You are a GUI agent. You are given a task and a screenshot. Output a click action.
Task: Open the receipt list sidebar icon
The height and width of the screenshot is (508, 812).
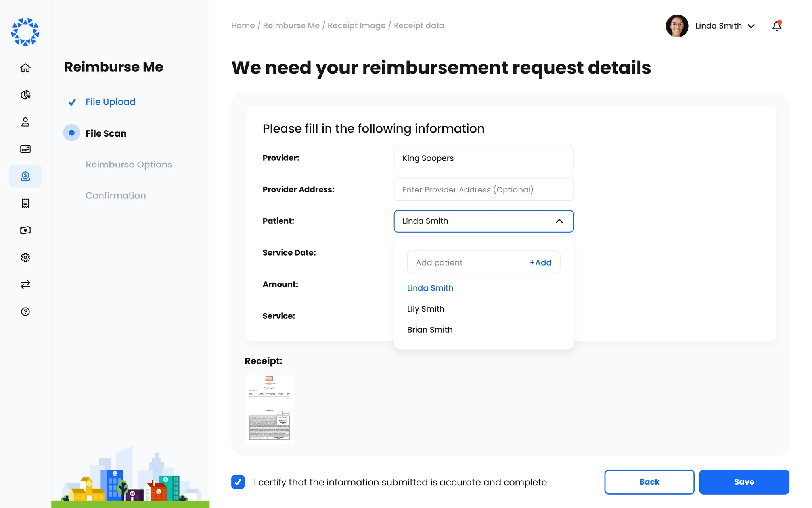pyautogui.click(x=25, y=203)
